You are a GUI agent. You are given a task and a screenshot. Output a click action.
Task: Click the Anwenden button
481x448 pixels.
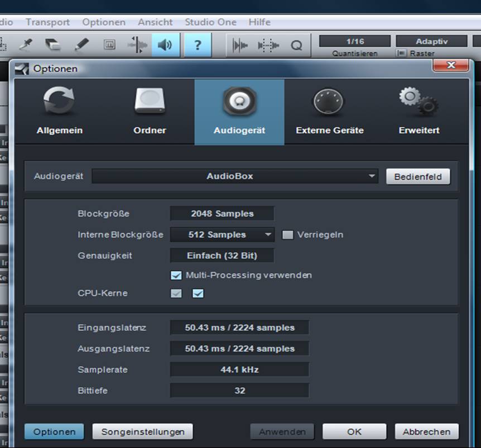(282, 432)
